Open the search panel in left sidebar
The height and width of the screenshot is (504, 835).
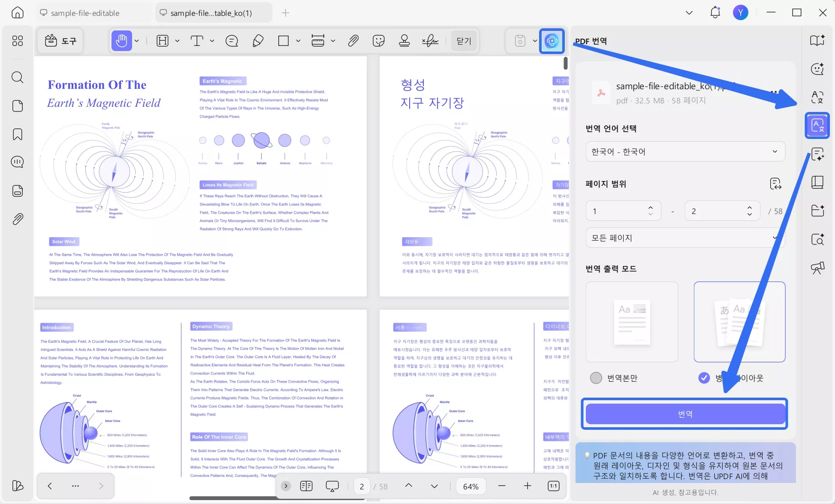pos(17,77)
